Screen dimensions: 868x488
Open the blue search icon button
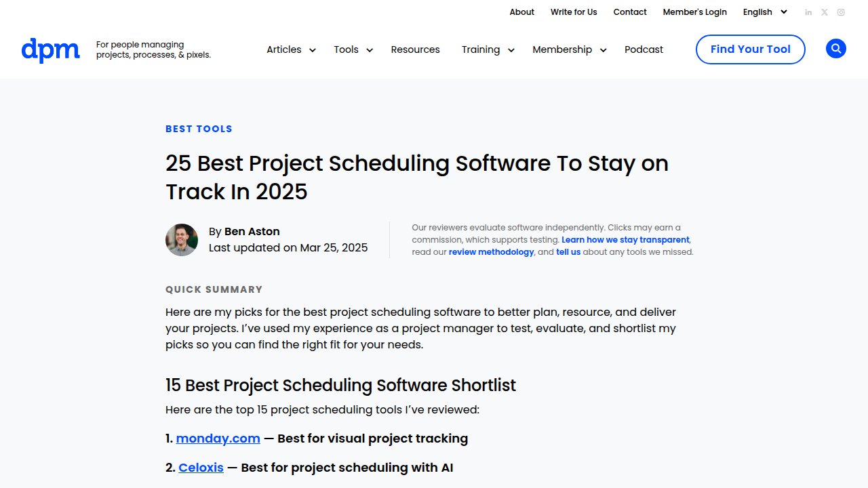coord(835,49)
